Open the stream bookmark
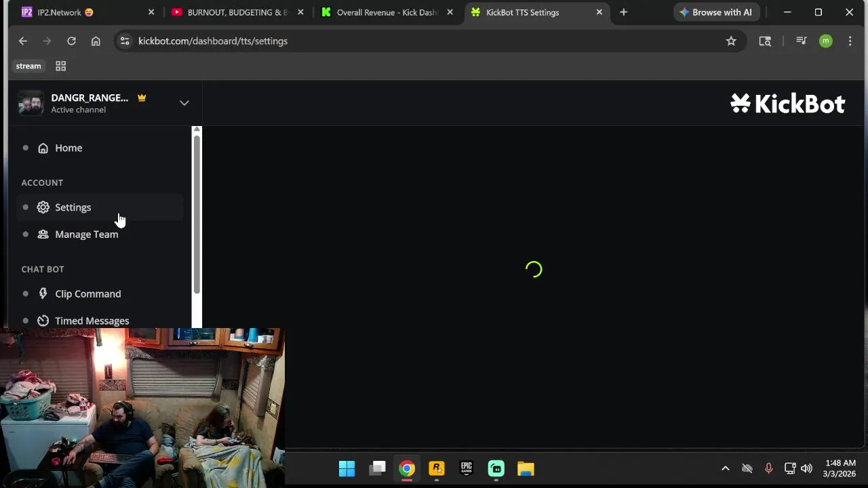 click(28, 66)
